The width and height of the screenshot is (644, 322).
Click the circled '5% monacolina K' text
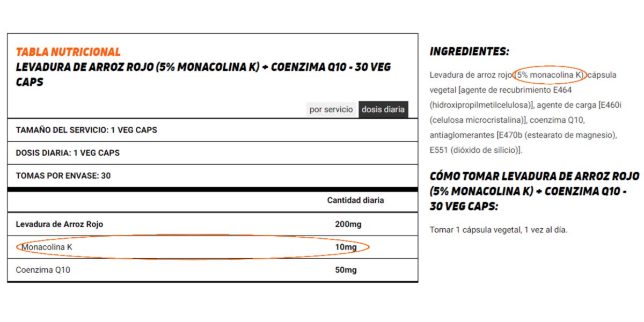click(x=549, y=75)
